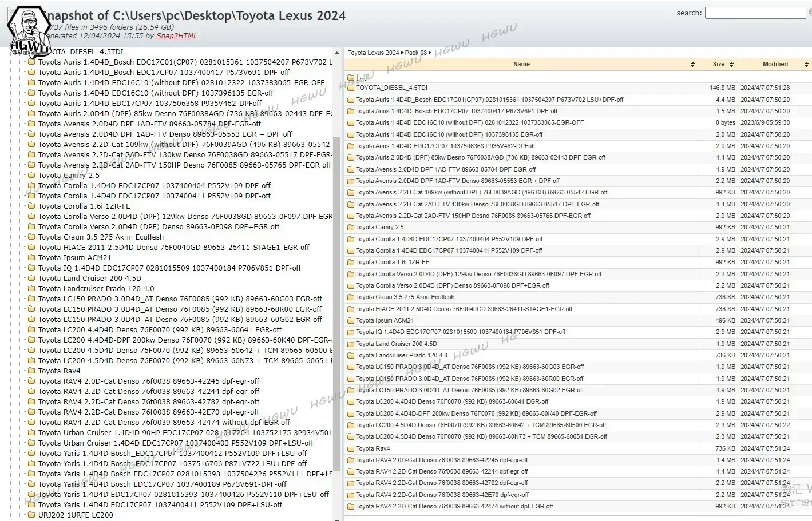The height and width of the screenshot is (521, 812).
Task: Click folder icon beside Toyota Corolla 1.6i 1ZR-FE in tree
Action: 31,206
